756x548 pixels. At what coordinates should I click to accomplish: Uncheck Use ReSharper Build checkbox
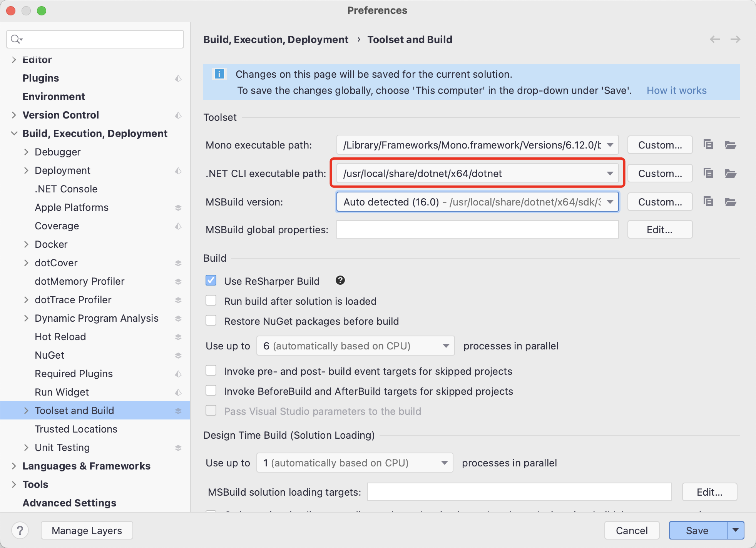click(211, 281)
